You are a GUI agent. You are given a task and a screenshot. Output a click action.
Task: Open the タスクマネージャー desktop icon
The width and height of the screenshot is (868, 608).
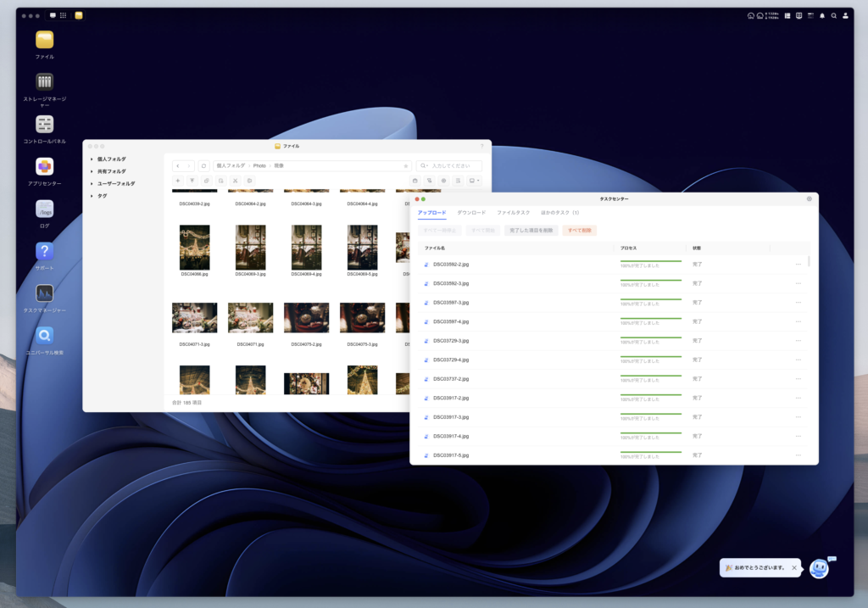[45, 293]
